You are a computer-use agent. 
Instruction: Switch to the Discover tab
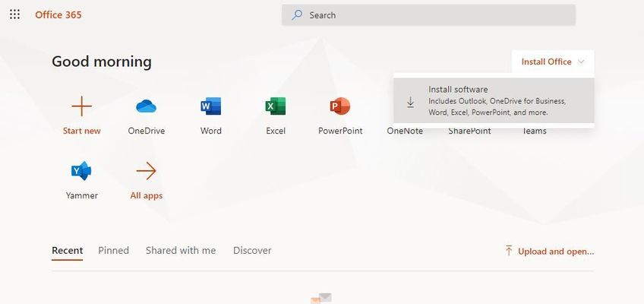point(252,251)
